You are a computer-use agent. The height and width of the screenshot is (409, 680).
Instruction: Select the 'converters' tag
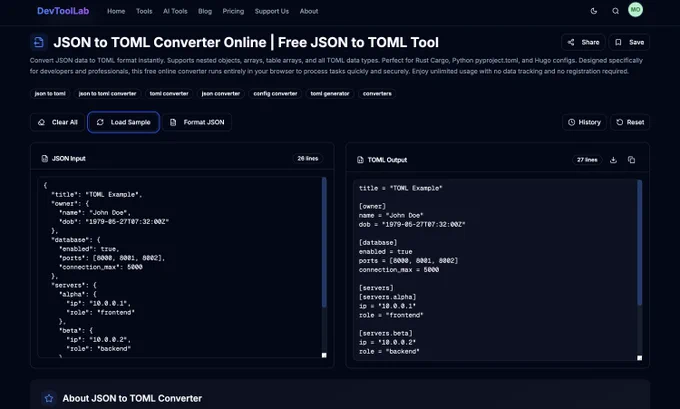377,93
